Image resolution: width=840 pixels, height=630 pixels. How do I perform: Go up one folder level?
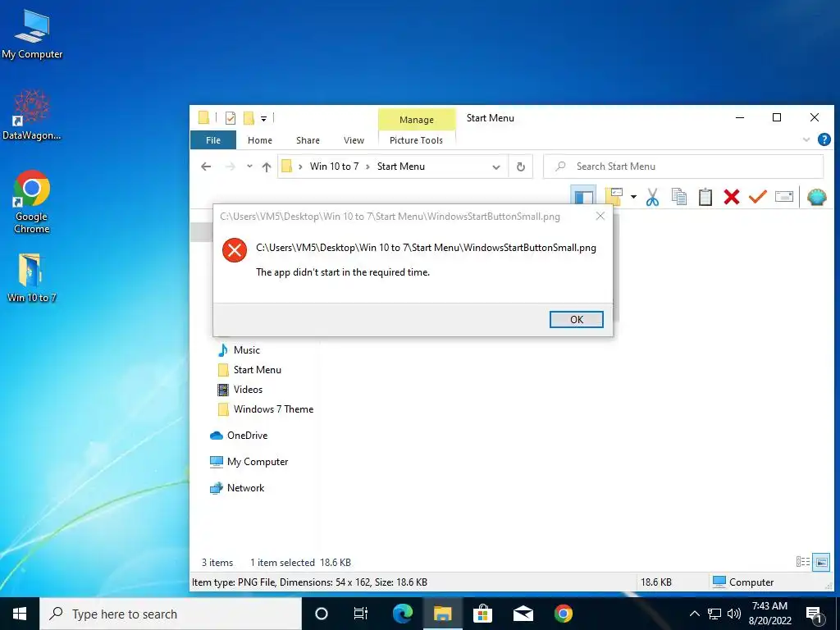point(267,167)
